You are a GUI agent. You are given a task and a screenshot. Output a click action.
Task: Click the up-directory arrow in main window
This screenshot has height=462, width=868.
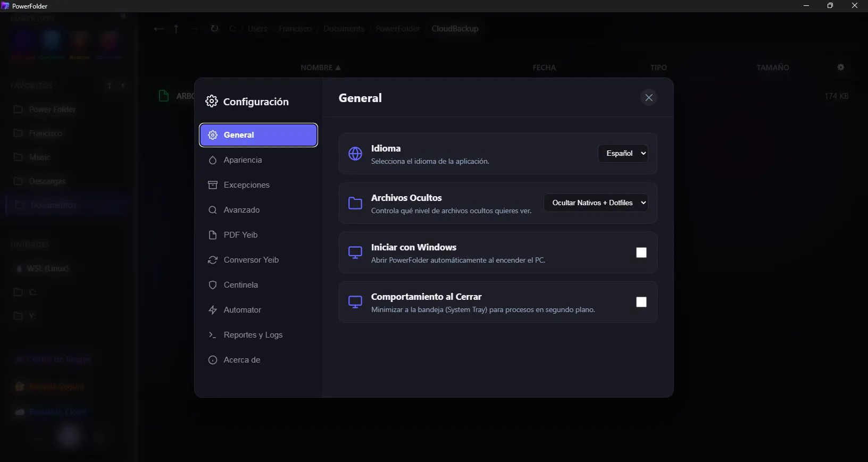(x=176, y=29)
